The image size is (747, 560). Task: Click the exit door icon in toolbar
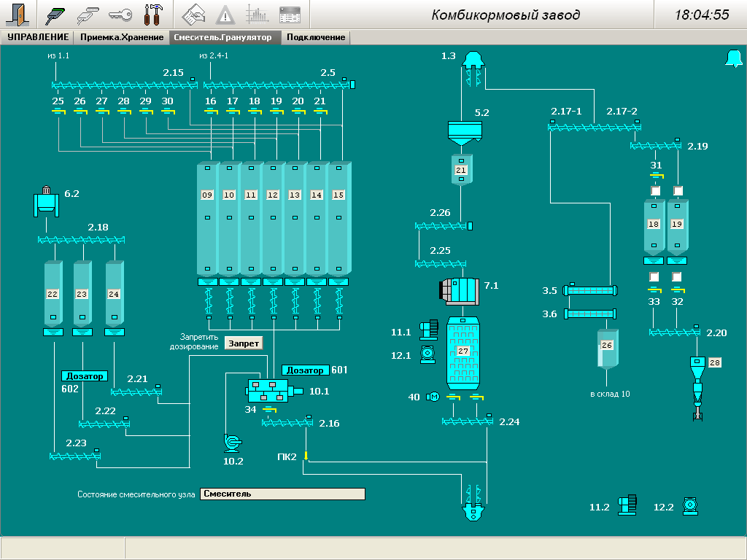click(16, 15)
